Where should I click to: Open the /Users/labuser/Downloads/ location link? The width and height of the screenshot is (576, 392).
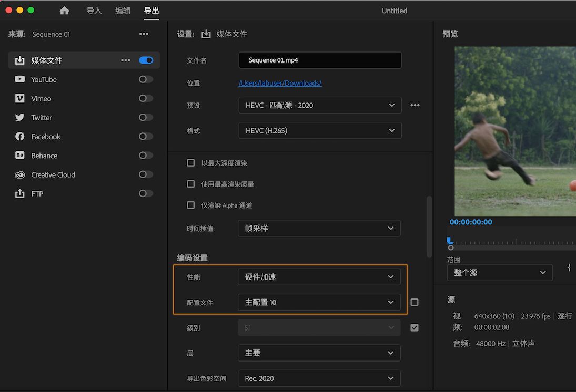click(x=280, y=83)
